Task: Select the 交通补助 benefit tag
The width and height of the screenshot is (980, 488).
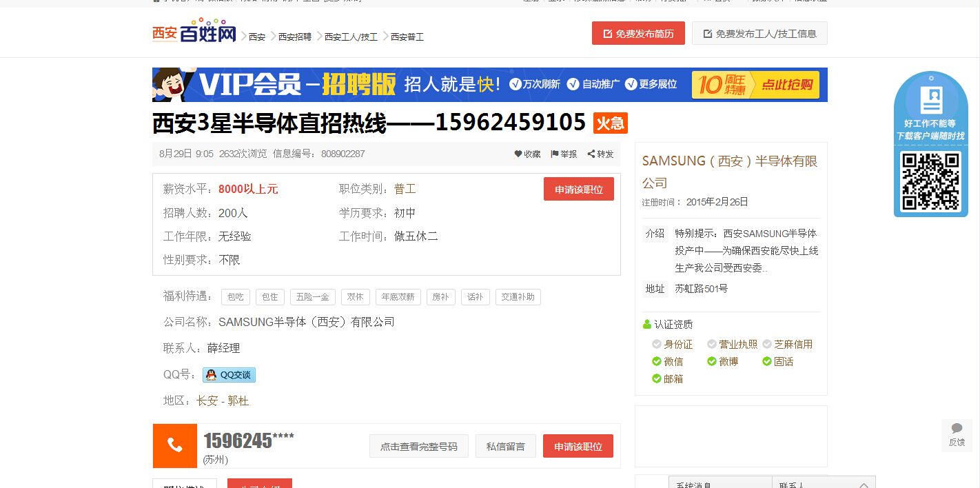Action: point(518,297)
